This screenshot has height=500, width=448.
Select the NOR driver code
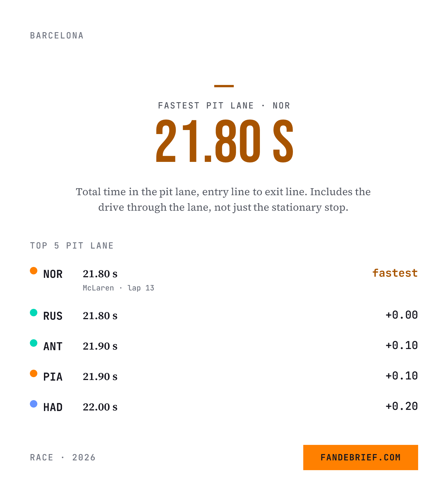(x=53, y=274)
